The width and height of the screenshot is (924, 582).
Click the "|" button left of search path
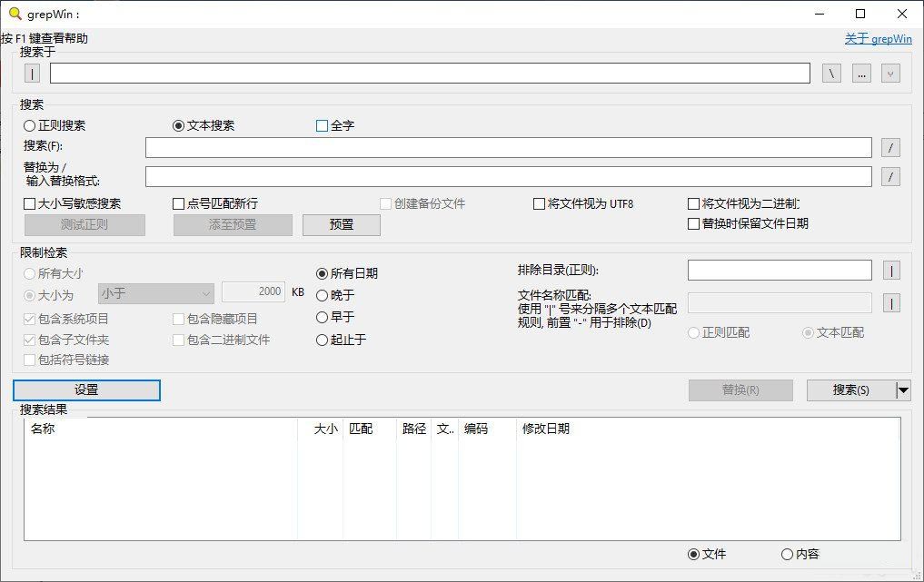(x=33, y=74)
